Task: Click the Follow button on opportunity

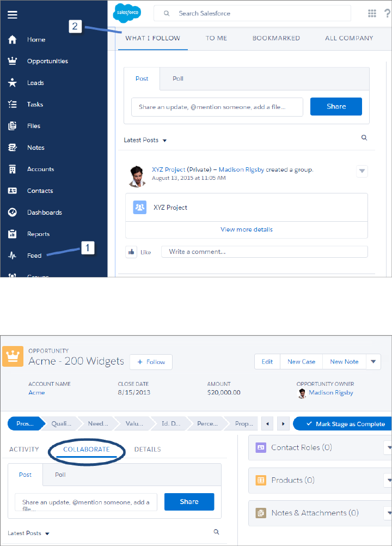Action: (x=151, y=362)
